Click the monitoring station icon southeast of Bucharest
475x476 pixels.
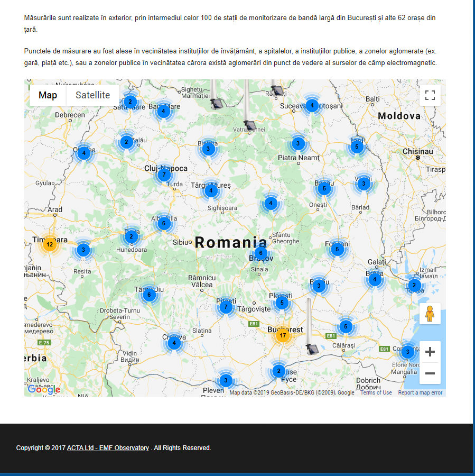click(312, 348)
